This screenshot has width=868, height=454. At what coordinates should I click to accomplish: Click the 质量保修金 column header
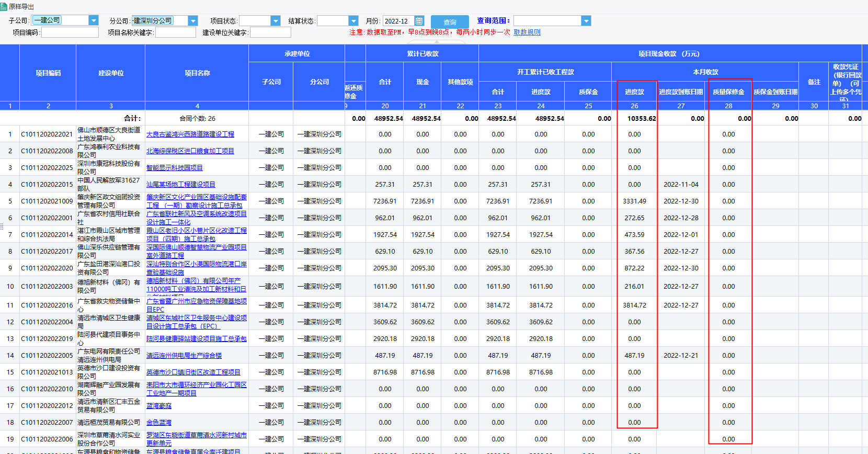point(728,92)
